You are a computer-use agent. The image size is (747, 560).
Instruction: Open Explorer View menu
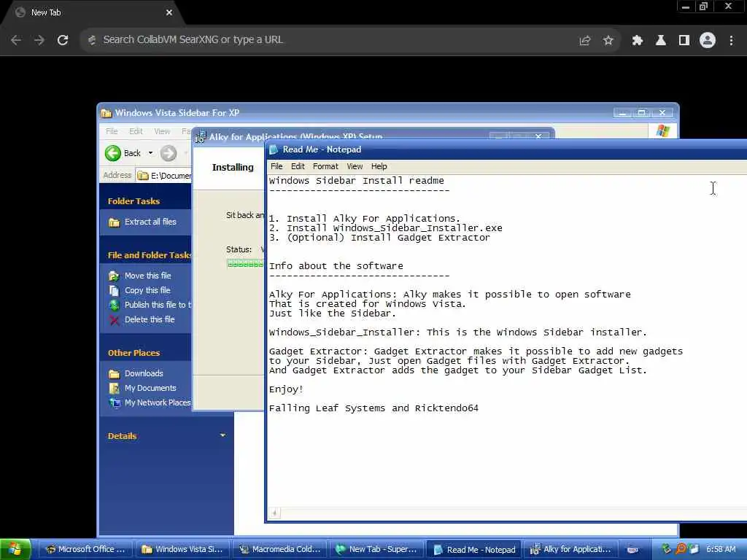pyautogui.click(x=162, y=131)
